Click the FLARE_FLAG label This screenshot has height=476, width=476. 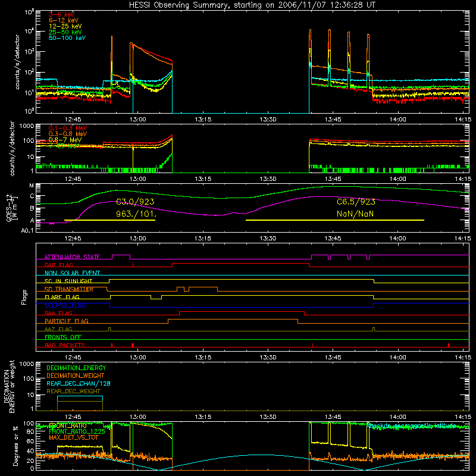[62, 297]
